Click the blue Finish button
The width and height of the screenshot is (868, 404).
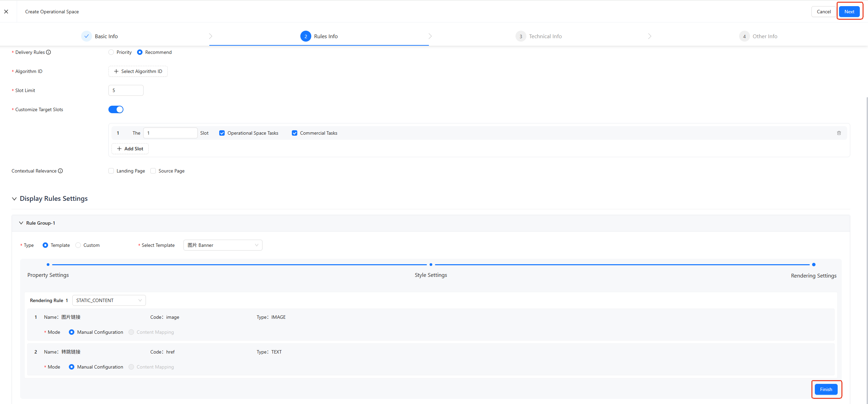pos(826,389)
